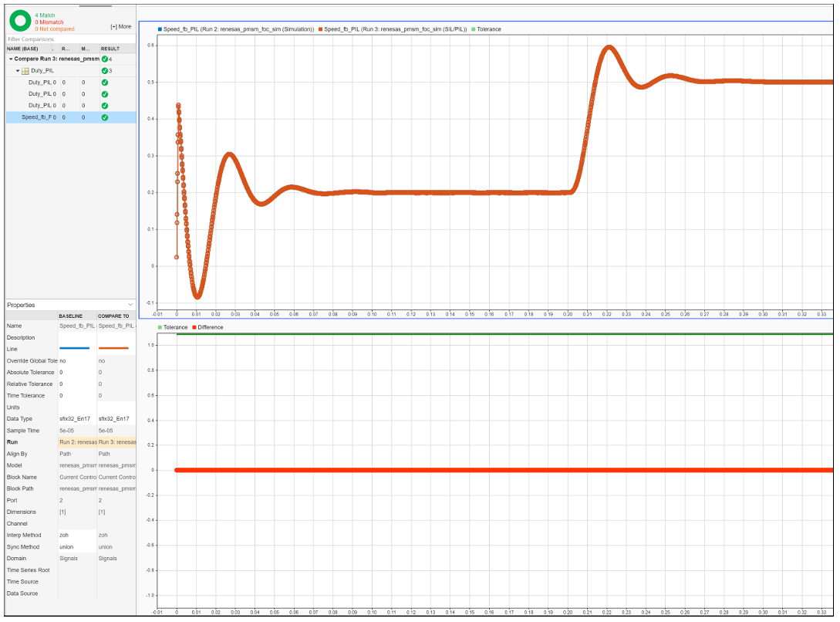Click the check icon on the first Duty_PIL child row
The height and width of the screenshot is (622, 840).
click(105, 82)
